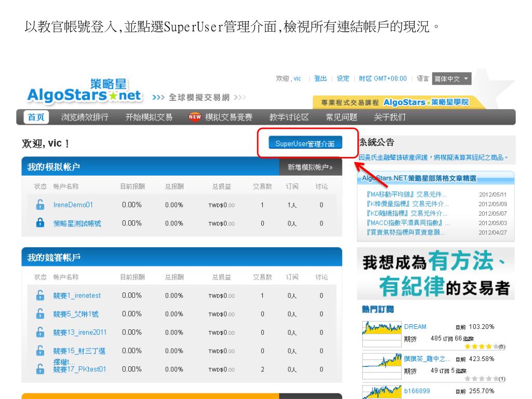The width and height of the screenshot is (532, 399).
Task: Click the lock icon for IreneDemo01
Action: pos(40,205)
